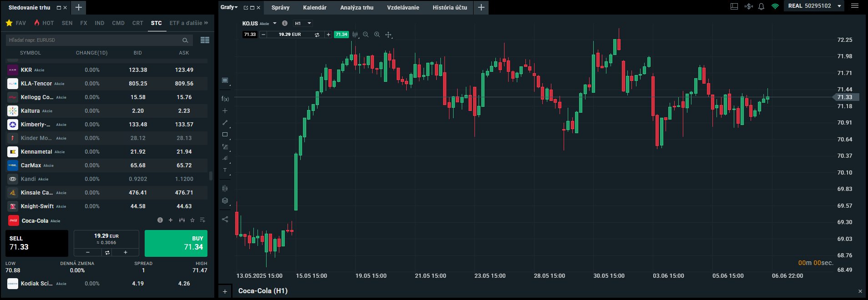Select the crosshair drawing tool
The image size is (868, 300).
pos(225,111)
